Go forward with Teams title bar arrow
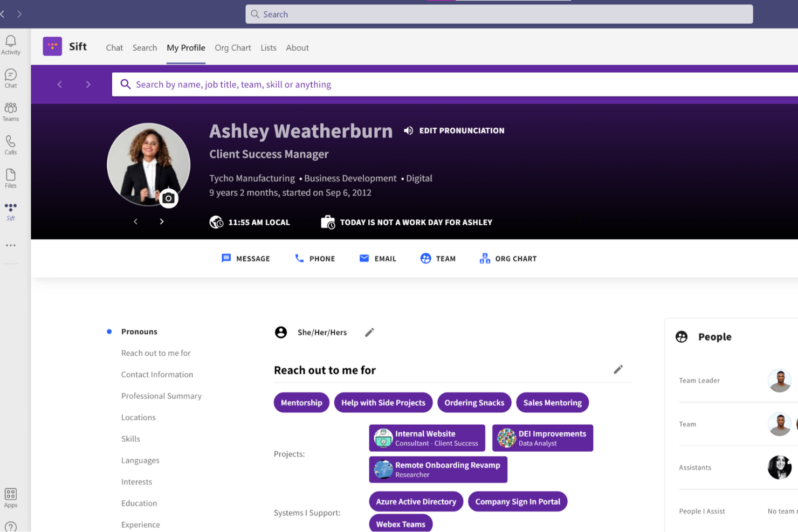Viewport: 798px width, 532px height. coord(19,14)
